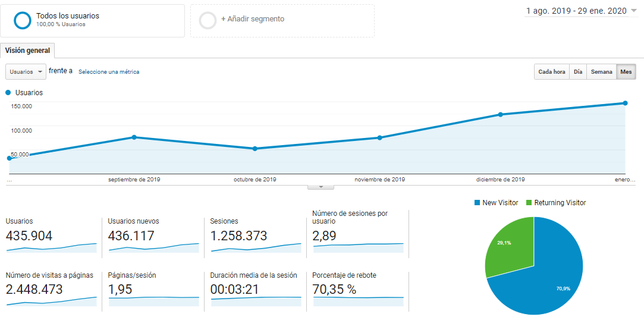Expand the annotations drawer arrow below chart
Viewport: 644px width, 320px height.
(x=321, y=187)
